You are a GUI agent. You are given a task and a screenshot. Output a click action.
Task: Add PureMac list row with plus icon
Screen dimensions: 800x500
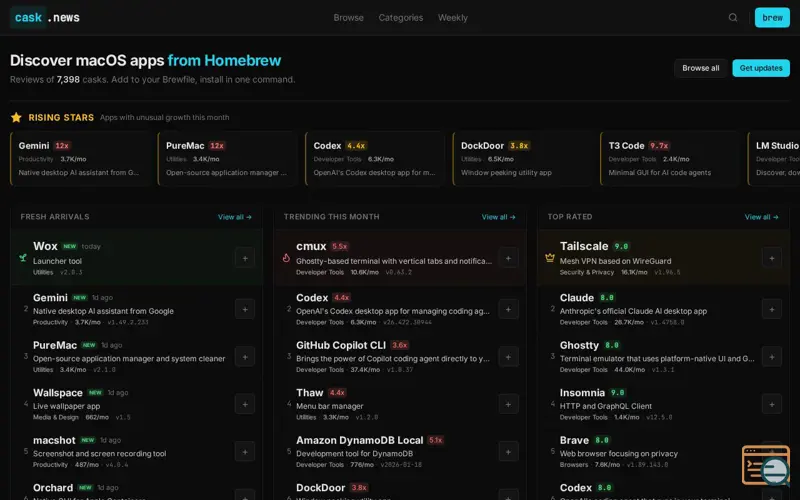tap(245, 357)
